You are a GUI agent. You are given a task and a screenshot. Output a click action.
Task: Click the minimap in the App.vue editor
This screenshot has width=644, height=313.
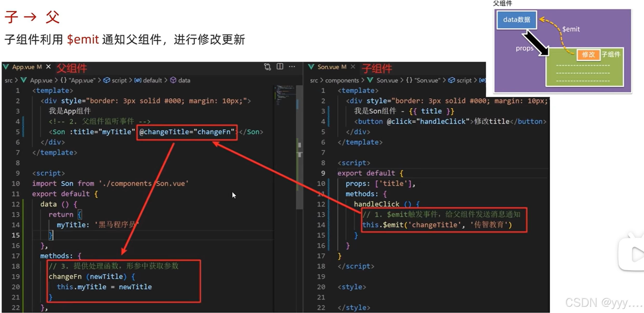[x=285, y=95]
